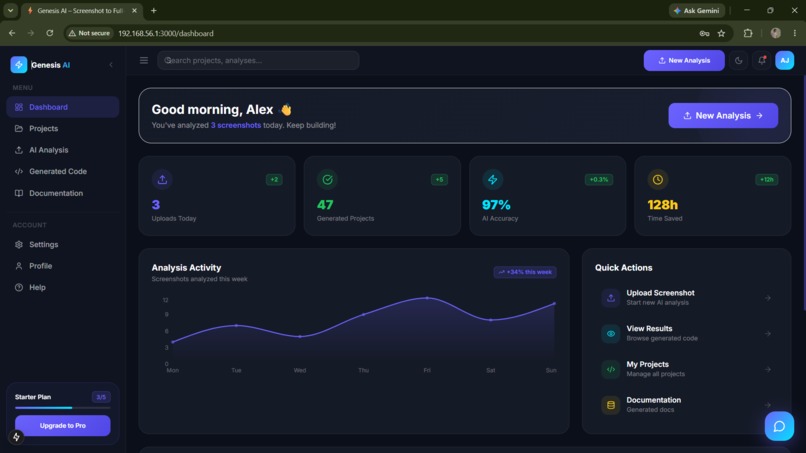Image resolution: width=806 pixels, height=453 pixels.
Task: Click the +34% this week badge
Action: click(x=525, y=272)
